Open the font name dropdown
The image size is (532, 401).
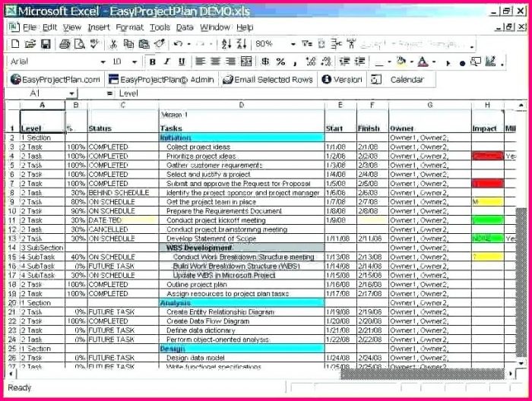103,62
